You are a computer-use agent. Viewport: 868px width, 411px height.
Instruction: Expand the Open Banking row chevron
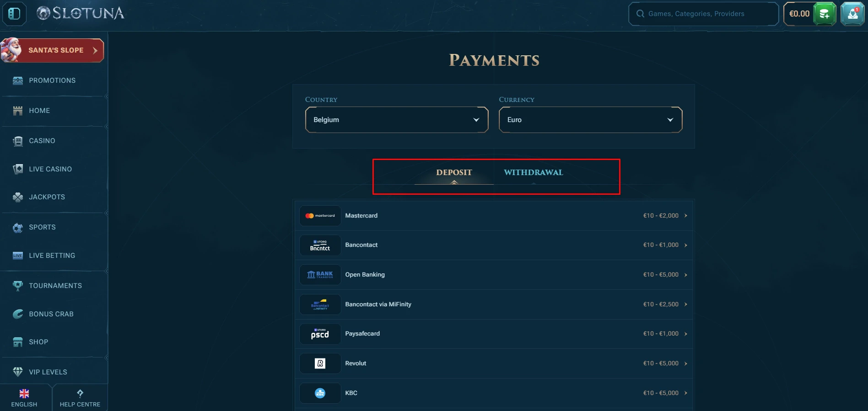click(685, 275)
